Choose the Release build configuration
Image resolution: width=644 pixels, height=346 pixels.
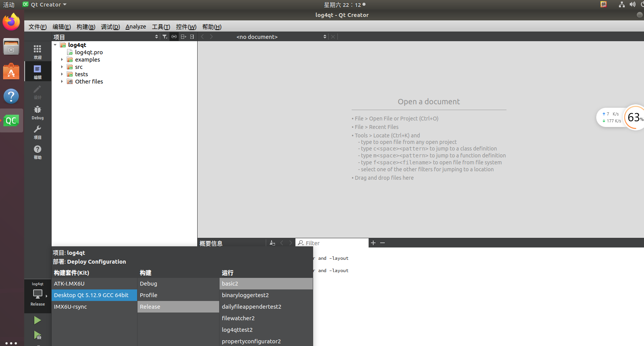(x=178, y=307)
